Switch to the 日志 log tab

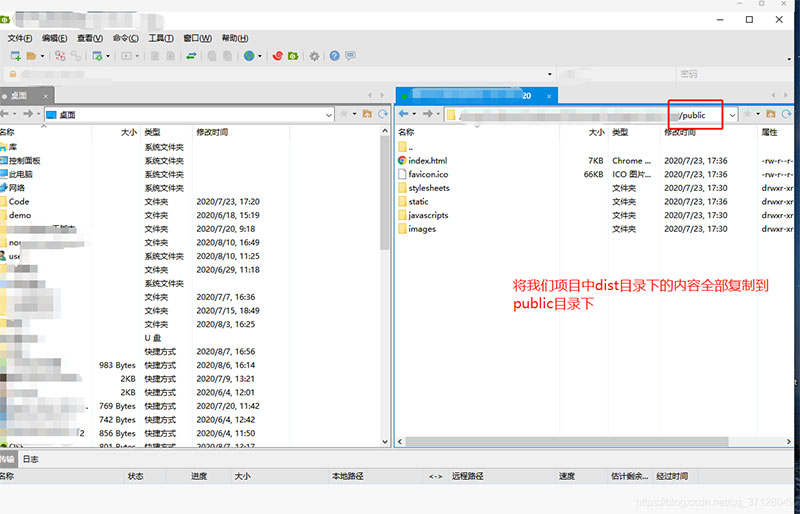31,459
